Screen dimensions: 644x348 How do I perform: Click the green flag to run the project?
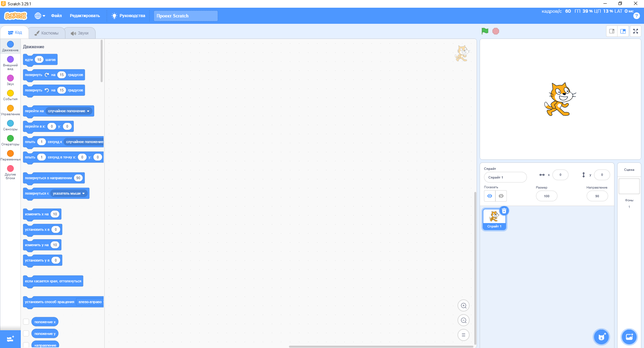click(x=485, y=31)
